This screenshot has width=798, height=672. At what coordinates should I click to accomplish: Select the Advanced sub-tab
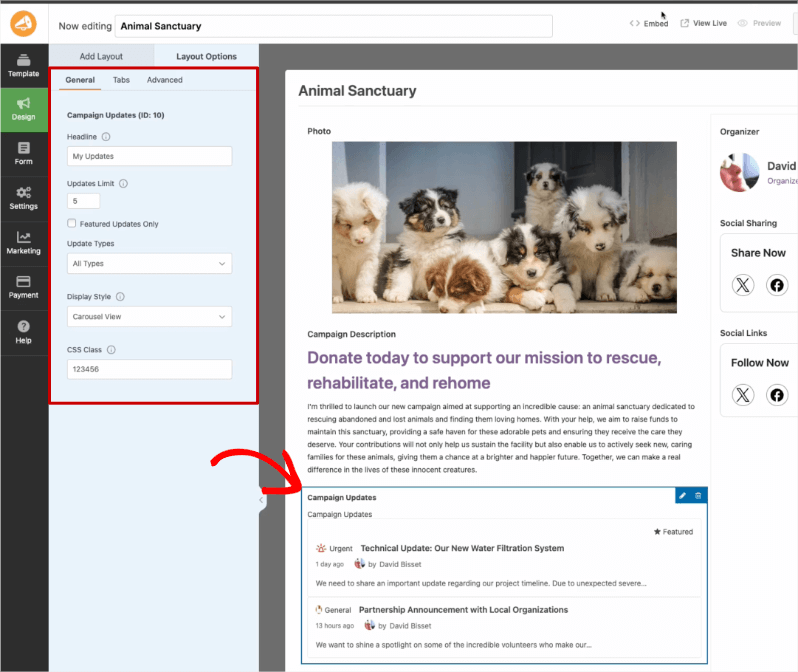164,80
